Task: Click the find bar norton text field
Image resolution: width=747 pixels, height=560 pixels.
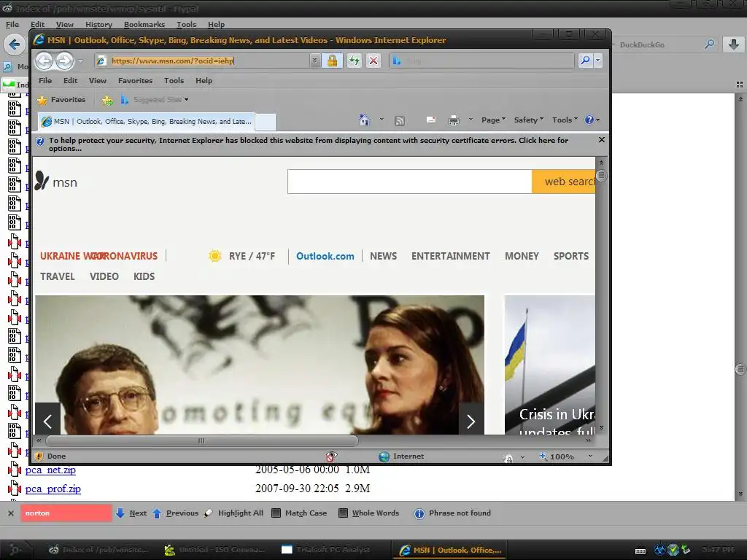Action: point(66,513)
